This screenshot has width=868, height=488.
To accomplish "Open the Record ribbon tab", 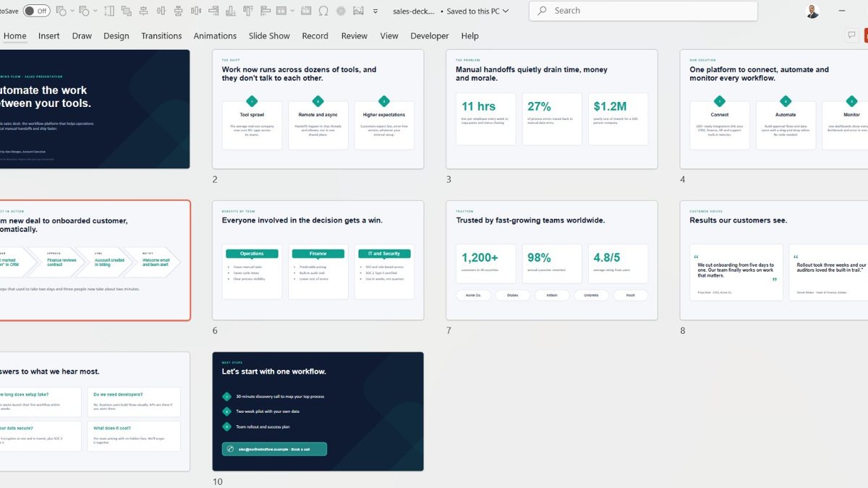I will click(315, 36).
